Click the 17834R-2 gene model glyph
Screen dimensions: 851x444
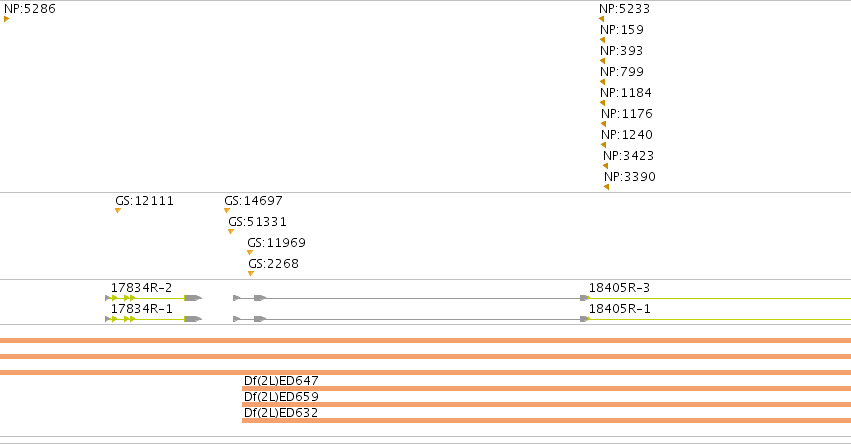(x=153, y=298)
